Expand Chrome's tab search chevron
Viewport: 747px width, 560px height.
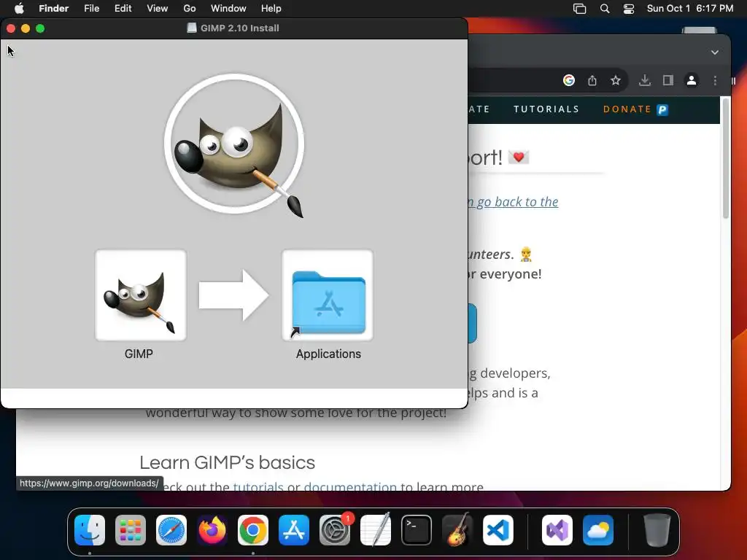pos(715,52)
